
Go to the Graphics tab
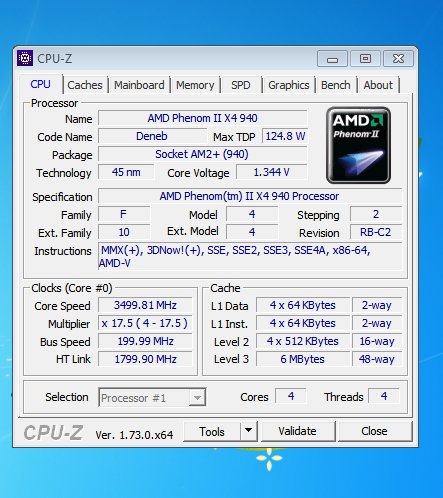coord(289,85)
